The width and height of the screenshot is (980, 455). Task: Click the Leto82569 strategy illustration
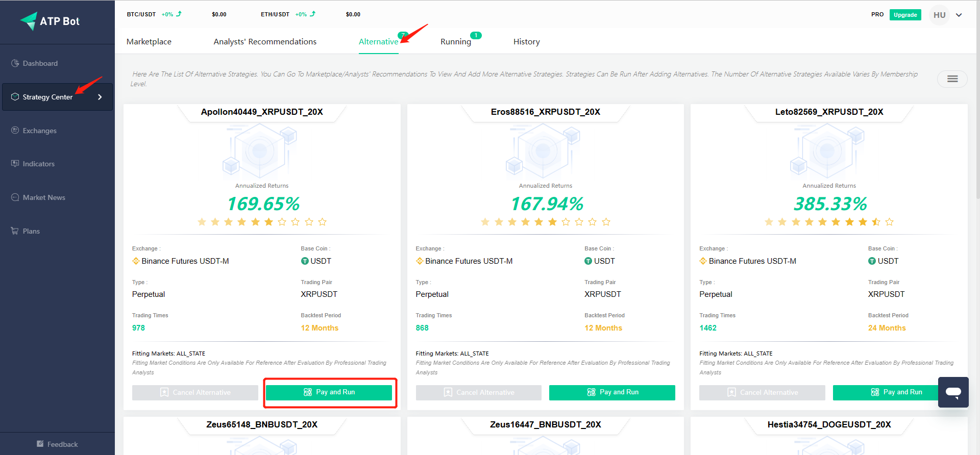827,150
